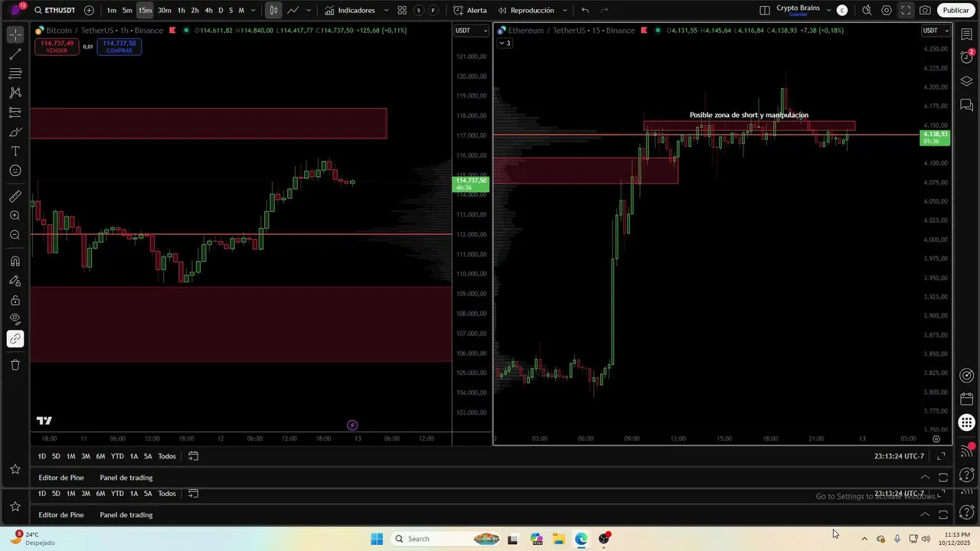The image size is (980, 551).
Task: Click the chart label "Posible zona de short y manipulacion"
Action: [749, 116]
